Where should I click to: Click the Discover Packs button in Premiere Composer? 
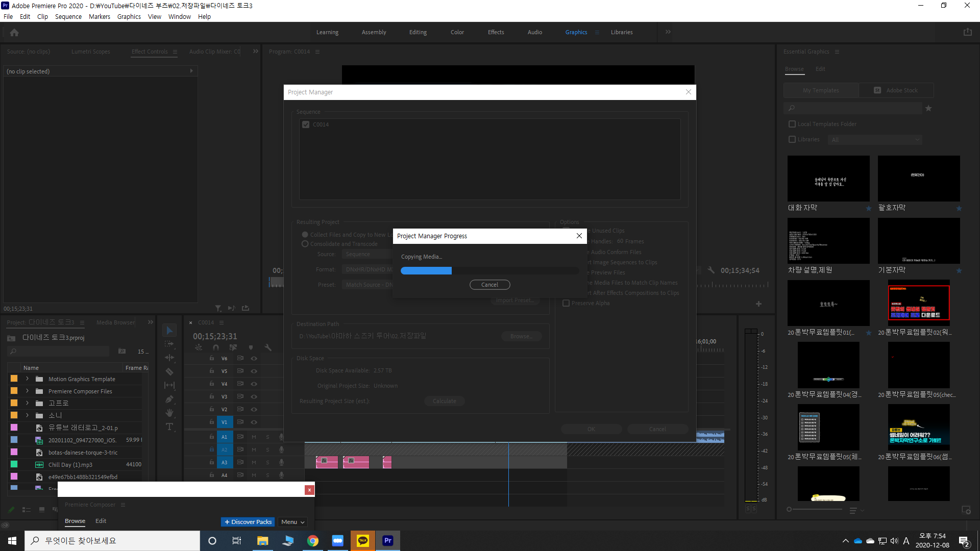248,521
